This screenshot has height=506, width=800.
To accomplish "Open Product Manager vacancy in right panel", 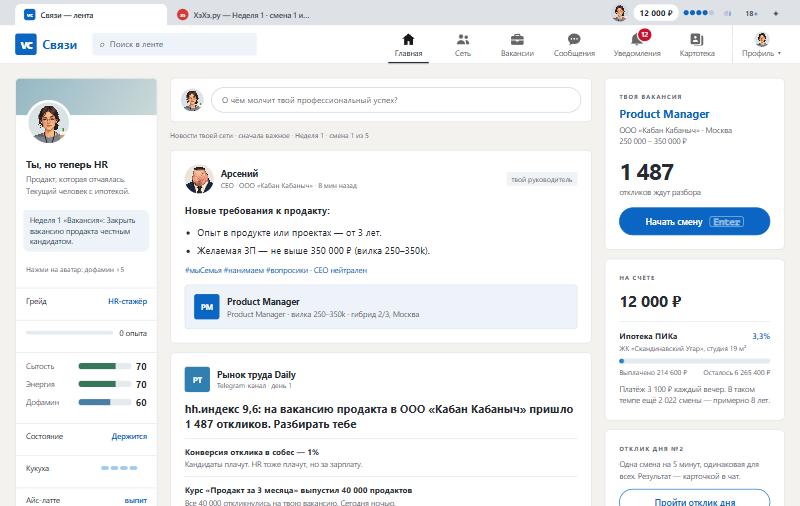I will [x=664, y=114].
